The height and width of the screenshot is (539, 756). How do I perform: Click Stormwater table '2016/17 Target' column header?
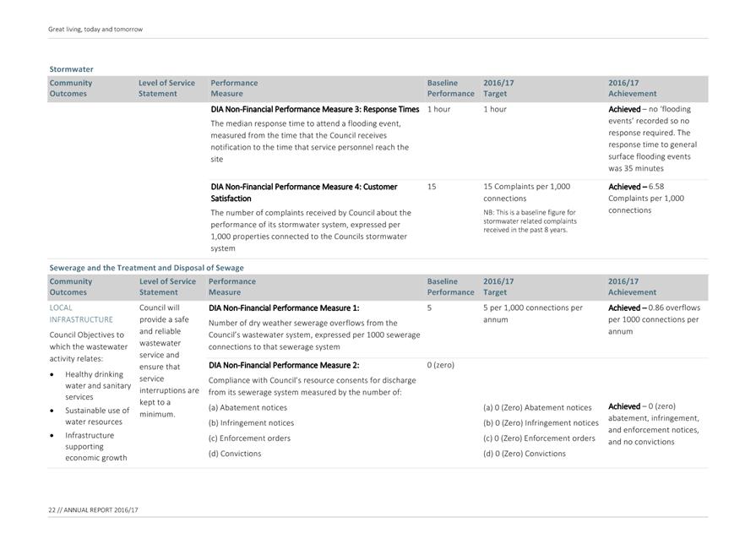coord(498,89)
